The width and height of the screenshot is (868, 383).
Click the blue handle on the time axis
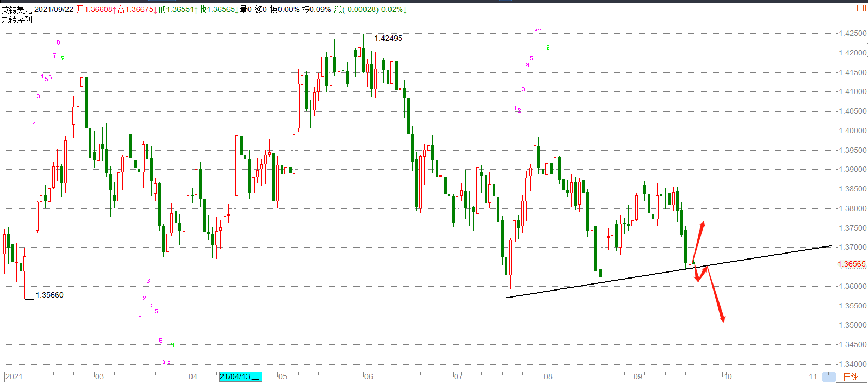tap(828, 376)
